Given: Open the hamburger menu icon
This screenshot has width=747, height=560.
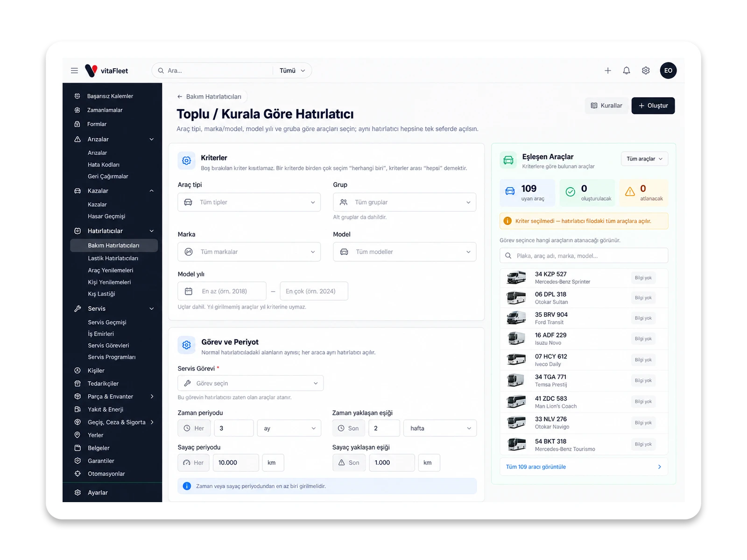Looking at the screenshot, I should [74, 70].
